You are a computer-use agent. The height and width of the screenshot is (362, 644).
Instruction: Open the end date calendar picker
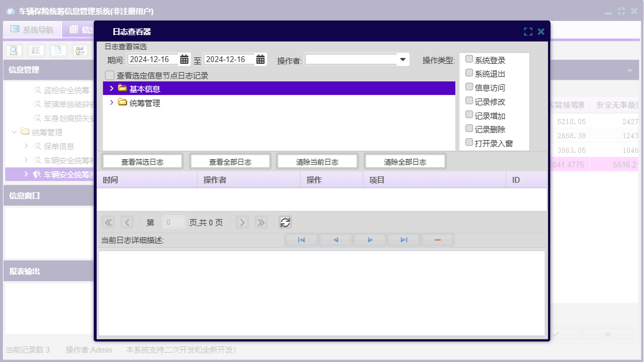tap(260, 59)
